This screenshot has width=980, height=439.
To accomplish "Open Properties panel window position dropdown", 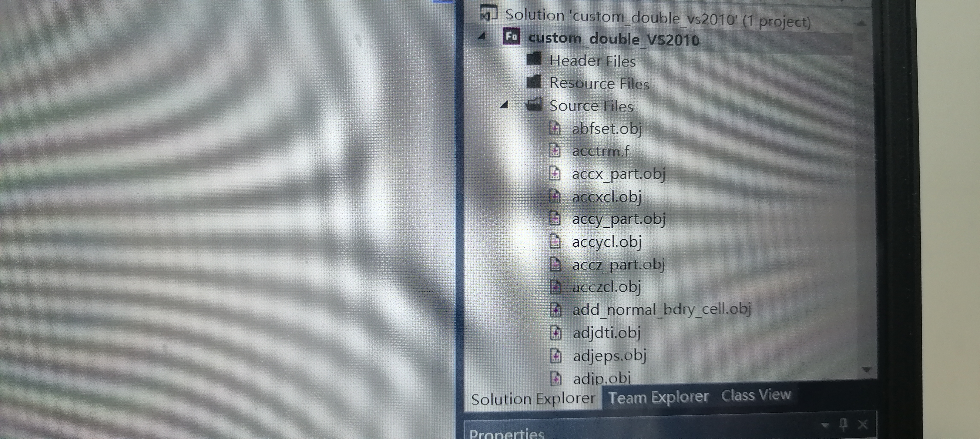I will click(x=825, y=425).
